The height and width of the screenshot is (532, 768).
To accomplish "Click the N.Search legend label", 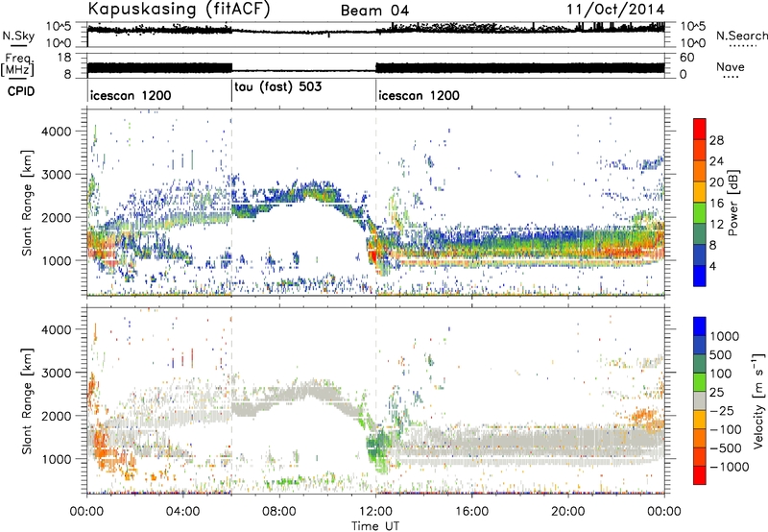I will [741, 36].
